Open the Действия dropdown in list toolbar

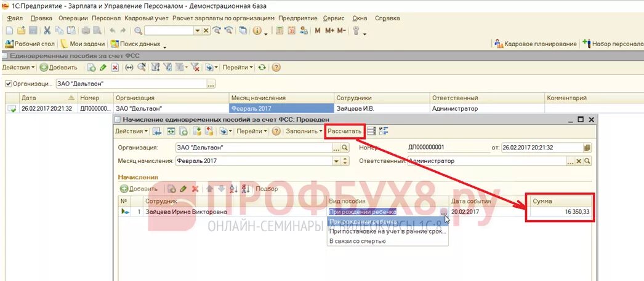[x=18, y=68]
